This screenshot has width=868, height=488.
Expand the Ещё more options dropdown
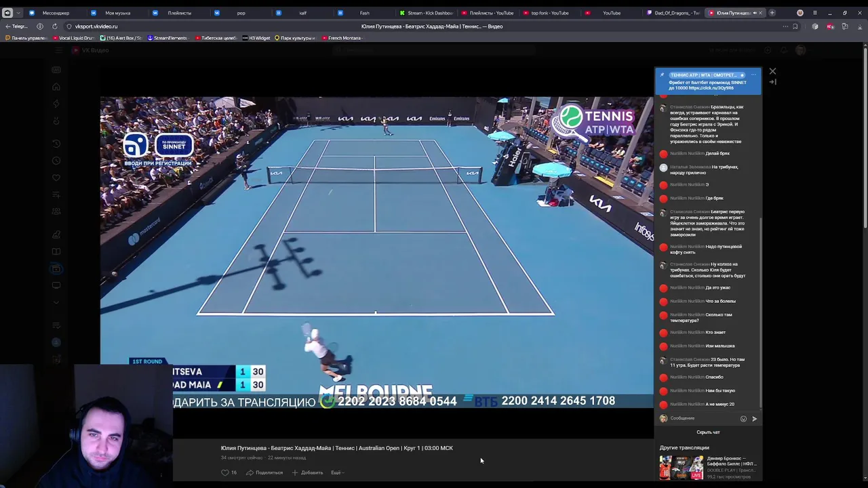tap(337, 472)
